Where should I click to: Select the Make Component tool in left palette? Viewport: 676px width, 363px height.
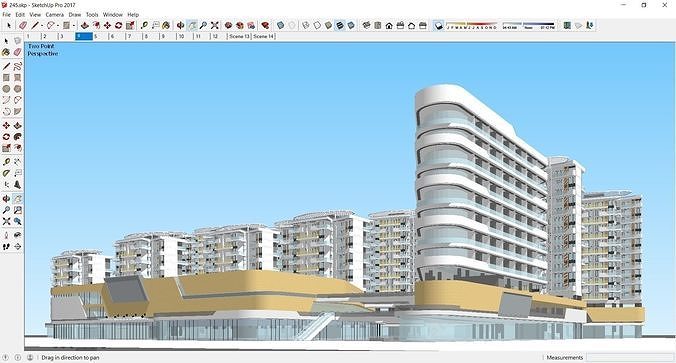(x=17, y=41)
